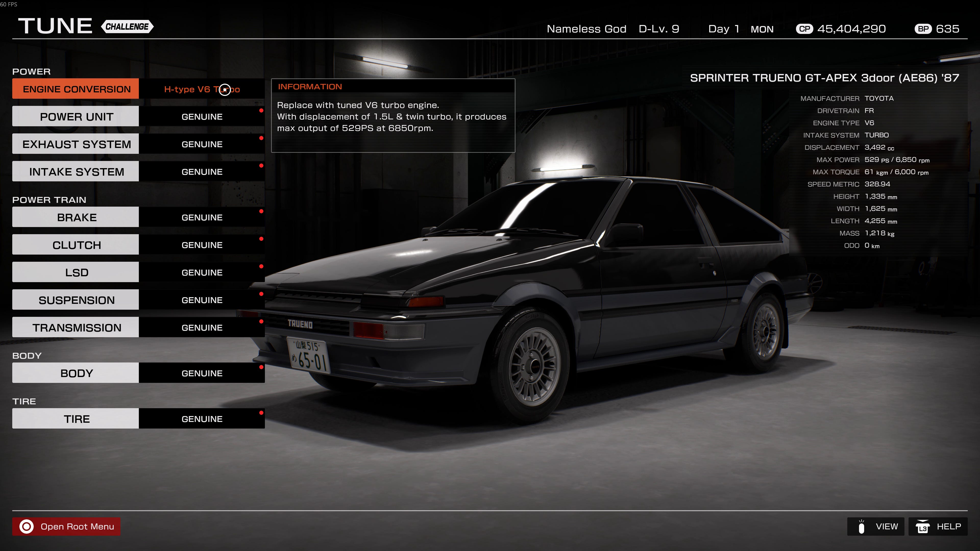Click the DRIVETRAIN value FR
Image resolution: width=980 pixels, height=551 pixels.
coord(869,111)
